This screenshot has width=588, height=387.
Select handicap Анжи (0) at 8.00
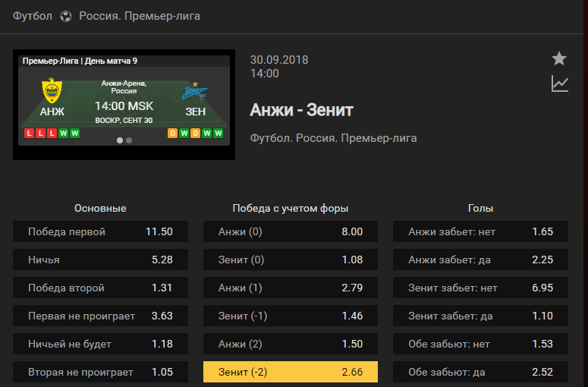click(291, 231)
